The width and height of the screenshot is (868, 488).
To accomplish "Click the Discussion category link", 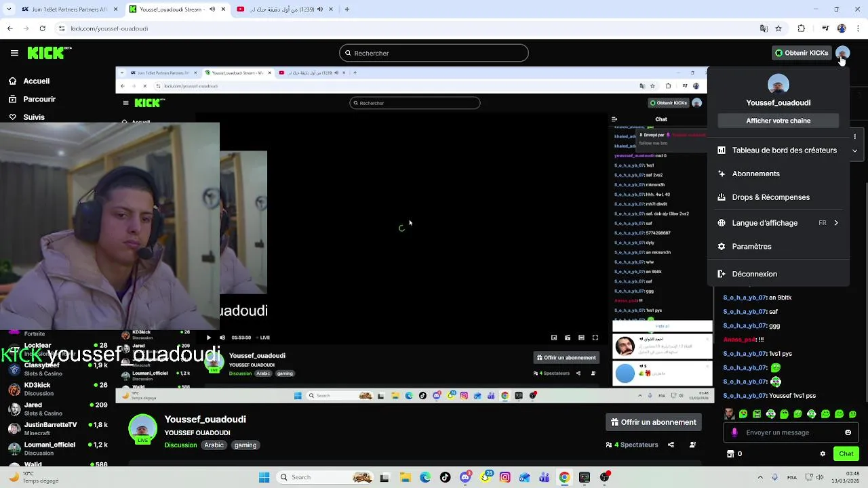I will (180, 445).
